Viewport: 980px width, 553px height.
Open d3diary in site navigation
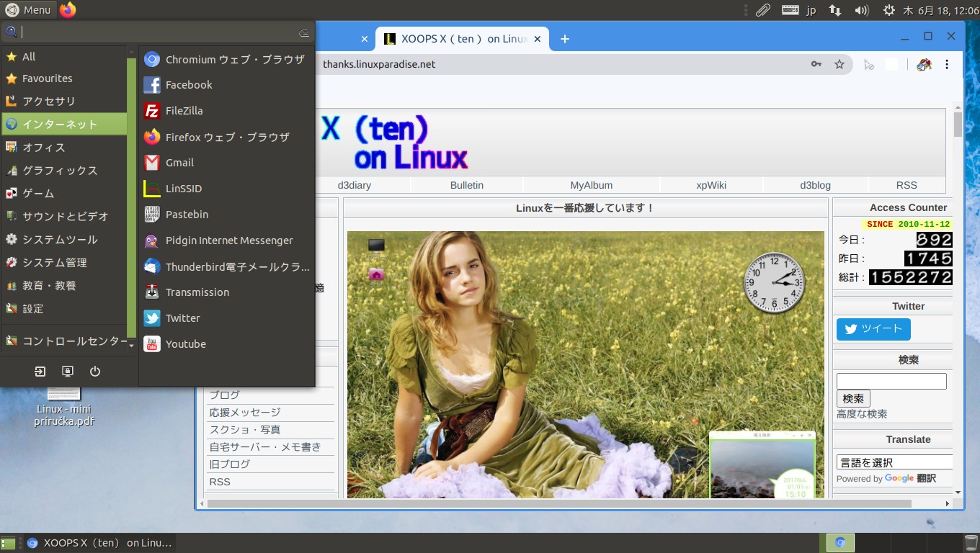click(355, 185)
